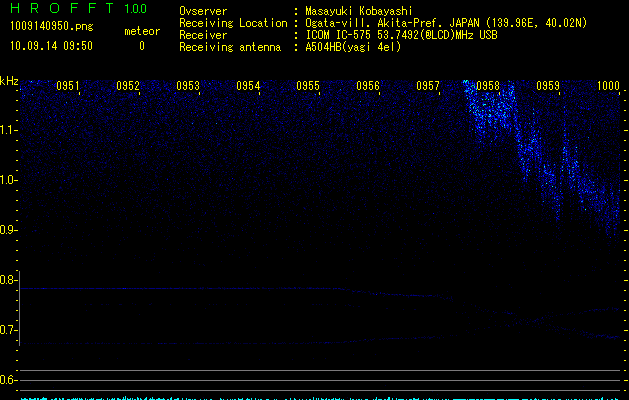
Task: Click the 0.7 kHz axis label
Action: [7, 330]
